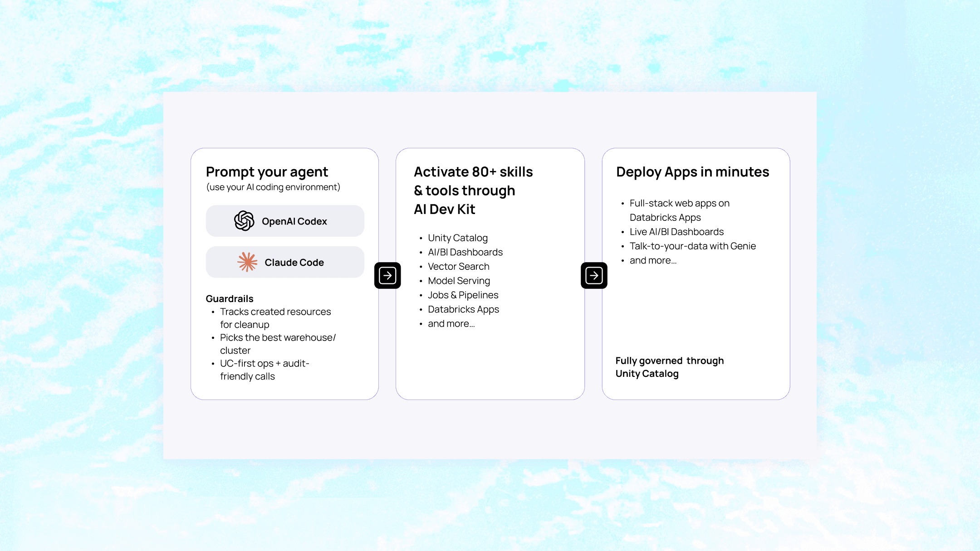Click the 'Model Serving' bullet item

459,281
